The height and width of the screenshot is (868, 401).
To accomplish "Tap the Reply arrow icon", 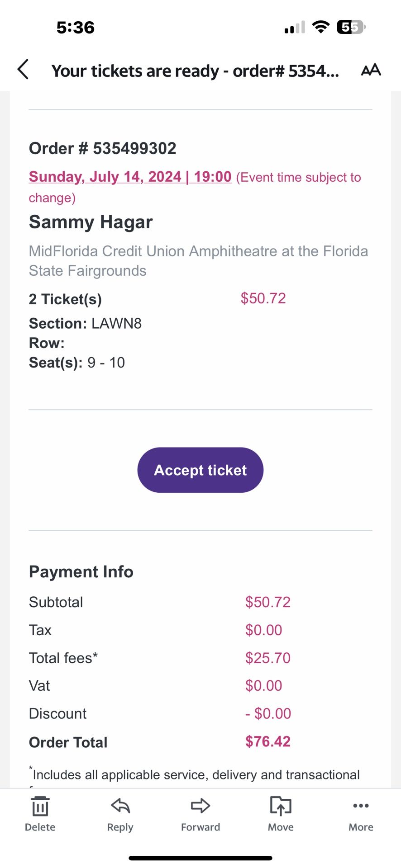I will (x=120, y=806).
